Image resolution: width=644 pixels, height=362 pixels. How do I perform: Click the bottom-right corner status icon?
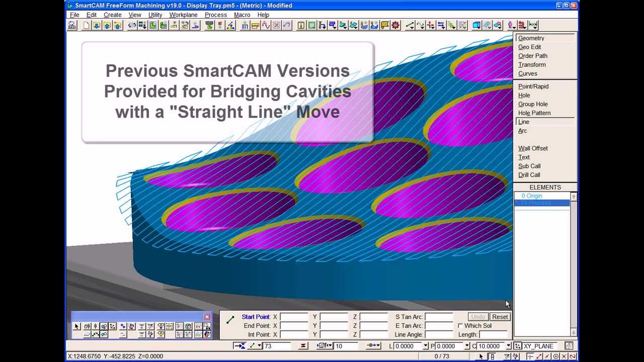tap(574, 356)
